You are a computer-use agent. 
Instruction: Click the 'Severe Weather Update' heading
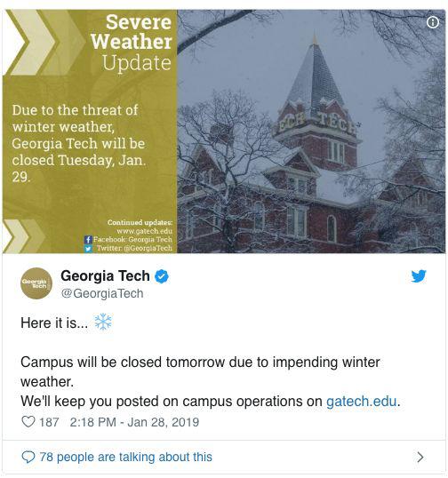coord(132,43)
